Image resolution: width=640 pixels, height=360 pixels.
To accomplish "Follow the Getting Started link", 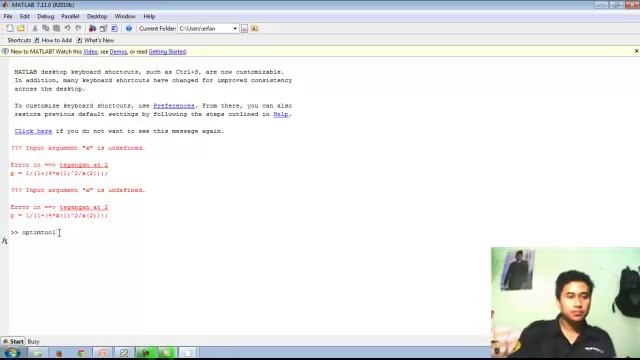I will click(167, 51).
